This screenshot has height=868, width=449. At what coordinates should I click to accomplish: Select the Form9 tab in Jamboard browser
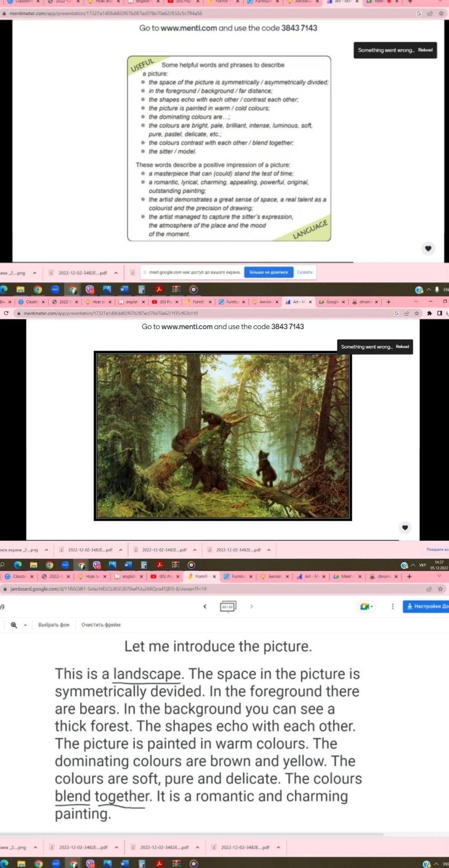201,576
